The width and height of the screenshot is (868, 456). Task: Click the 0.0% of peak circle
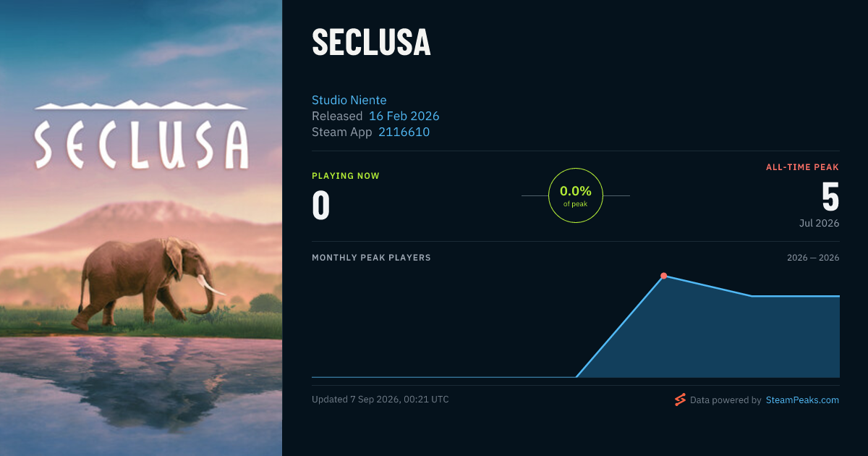pyautogui.click(x=576, y=195)
